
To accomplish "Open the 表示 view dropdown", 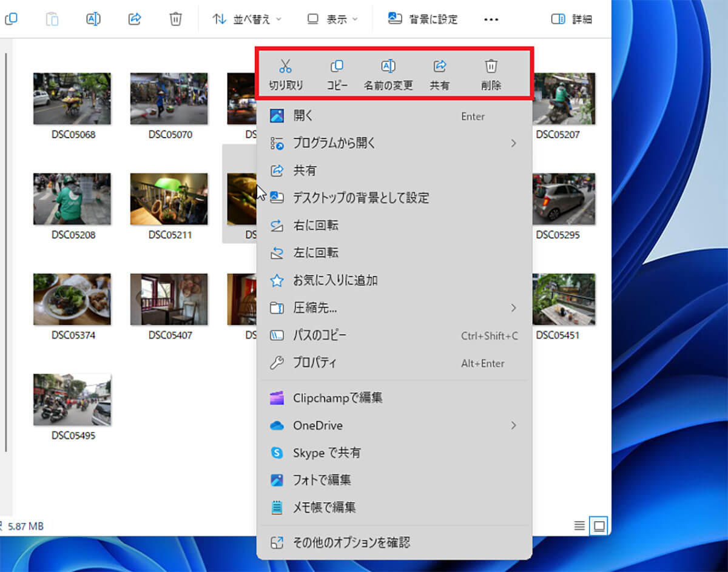I will point(332,19).
